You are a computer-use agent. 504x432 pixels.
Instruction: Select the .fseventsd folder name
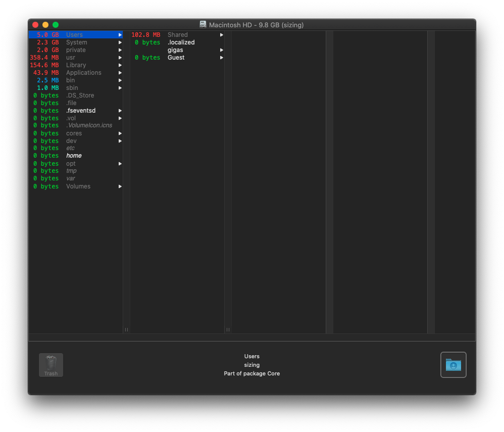(81, 111)
